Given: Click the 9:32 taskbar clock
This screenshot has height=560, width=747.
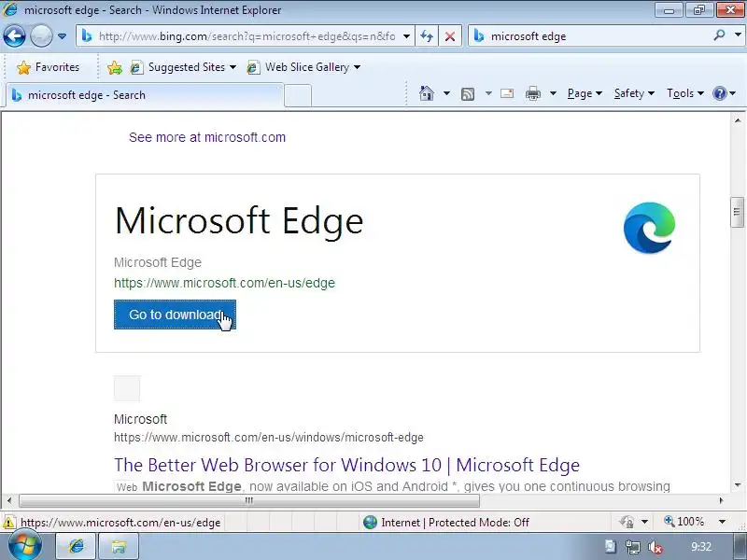Looking at the screenshot, I should pos(701,547).
